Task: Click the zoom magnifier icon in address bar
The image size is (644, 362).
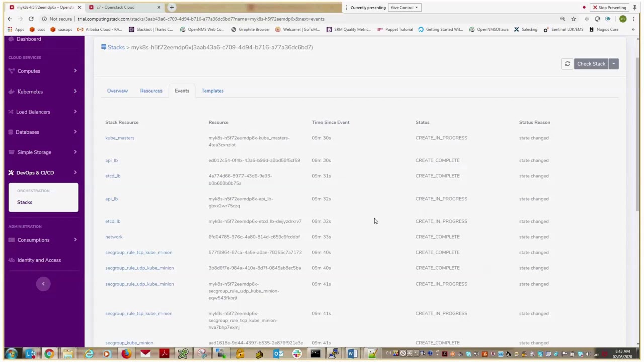Action: coord(562,19)
